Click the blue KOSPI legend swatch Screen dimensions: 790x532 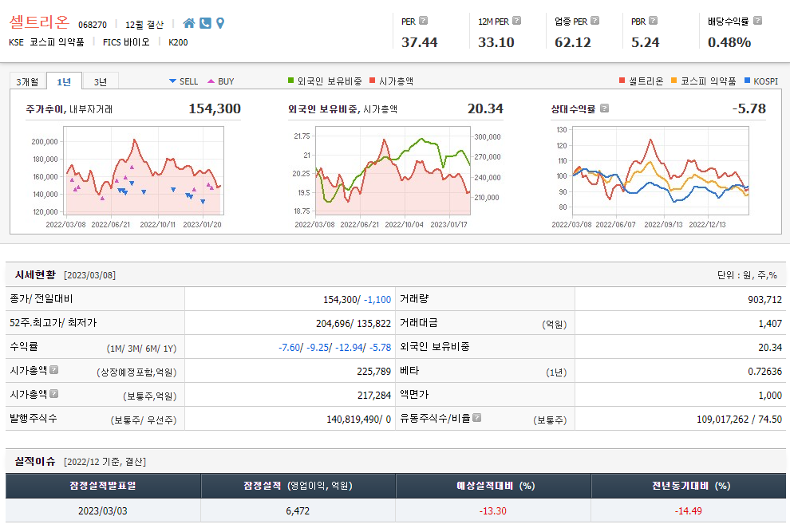tap(747, 81)
